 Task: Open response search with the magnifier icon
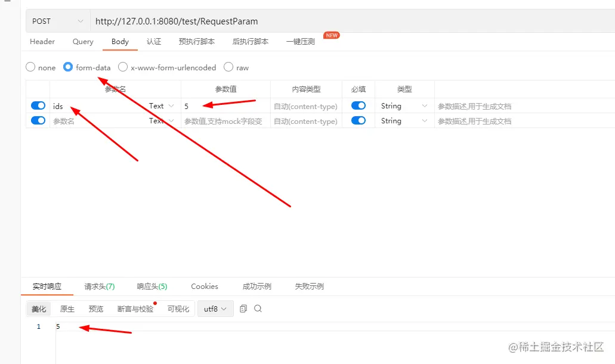258,309
